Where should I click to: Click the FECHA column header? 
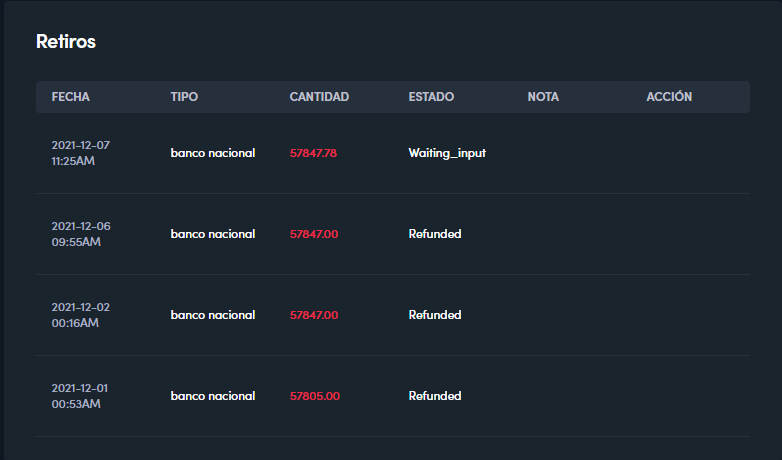coord(70,97)
